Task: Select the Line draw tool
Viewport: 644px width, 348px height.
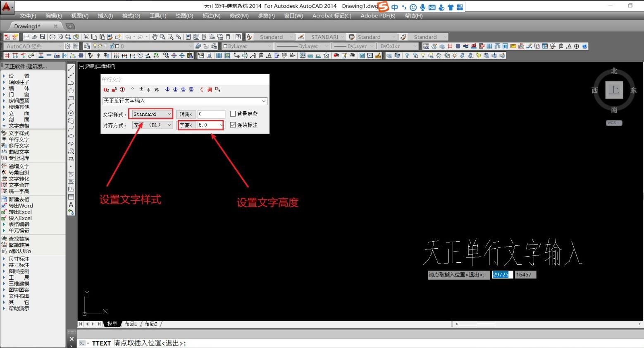Action: pyautogui.click(x=71, y=68)
